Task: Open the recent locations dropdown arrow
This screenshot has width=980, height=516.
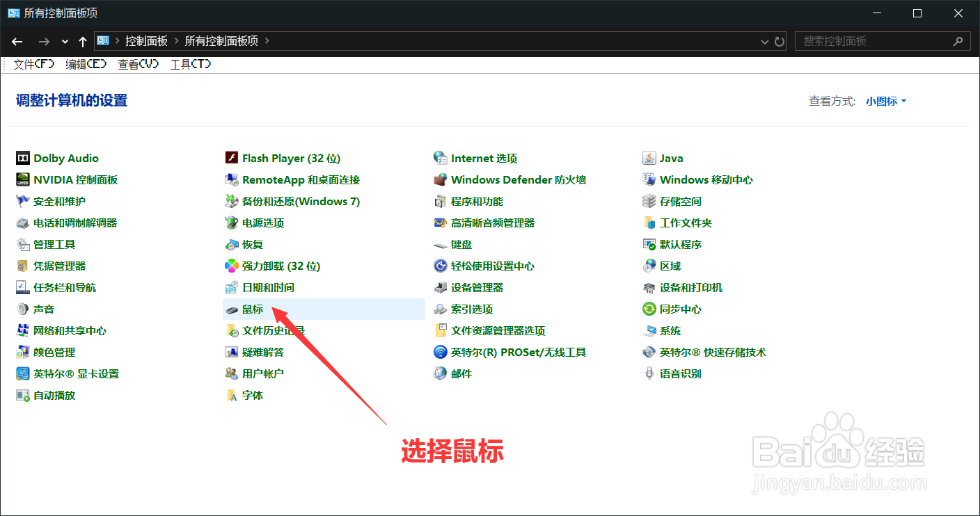Action: 65,41
